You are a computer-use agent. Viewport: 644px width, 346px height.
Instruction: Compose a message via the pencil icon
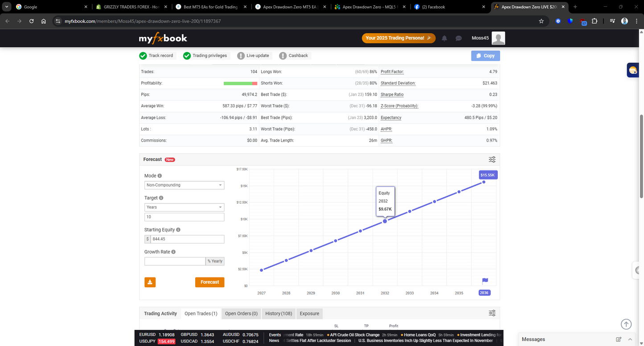(619, 339)
